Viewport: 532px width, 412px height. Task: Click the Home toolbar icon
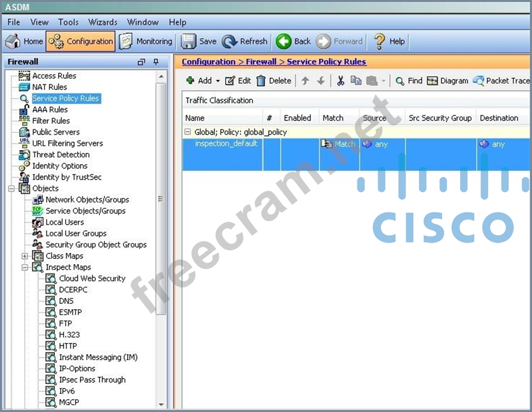pyautogui.click(x=13, y=42)
